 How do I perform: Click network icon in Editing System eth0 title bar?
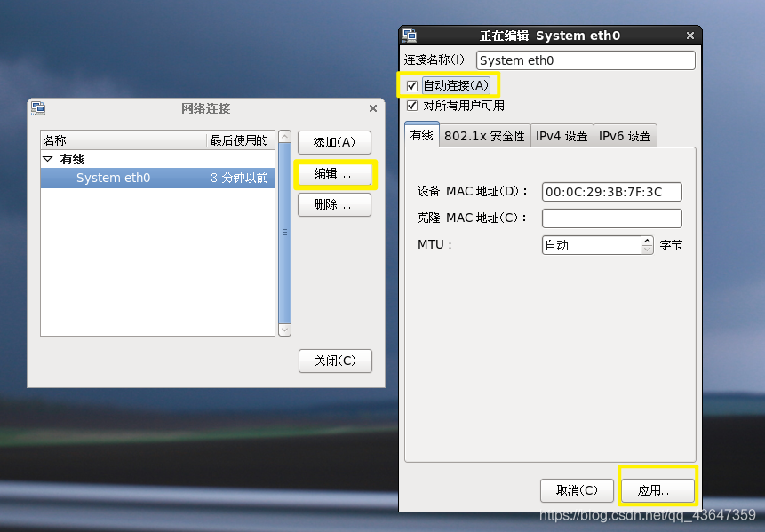(410, 36)
